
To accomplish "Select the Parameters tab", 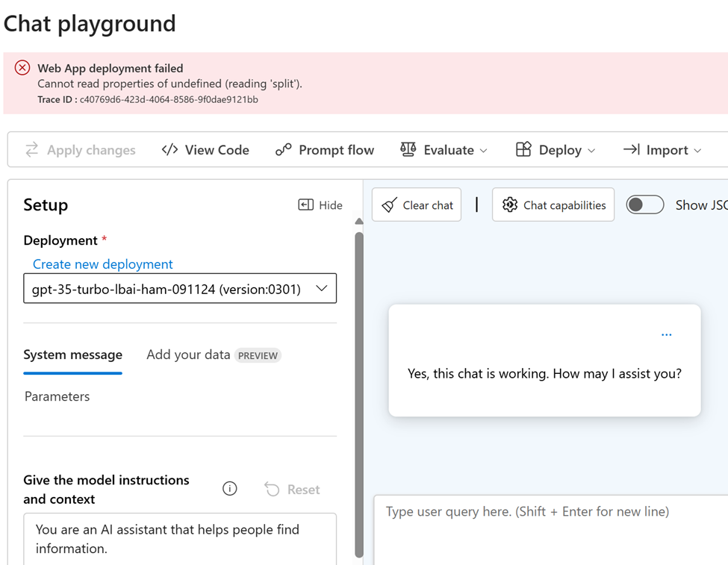I will pos(57,396).
